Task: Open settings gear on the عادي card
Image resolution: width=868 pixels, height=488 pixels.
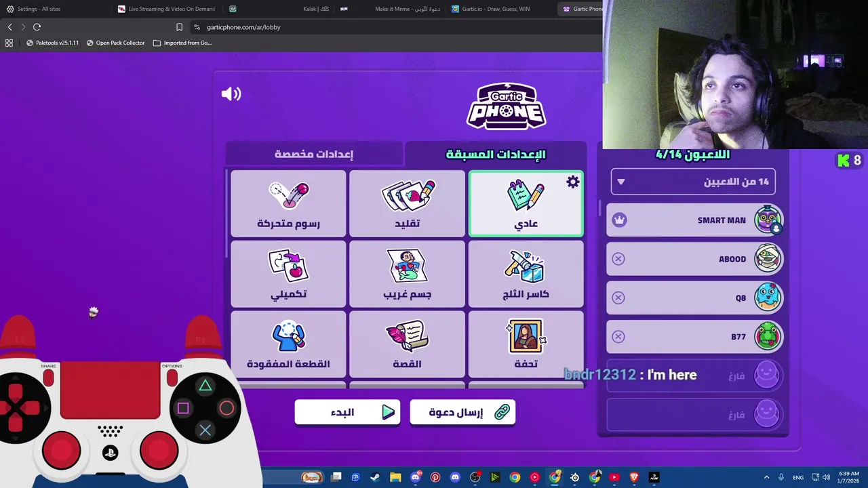Action: point(573,182)
